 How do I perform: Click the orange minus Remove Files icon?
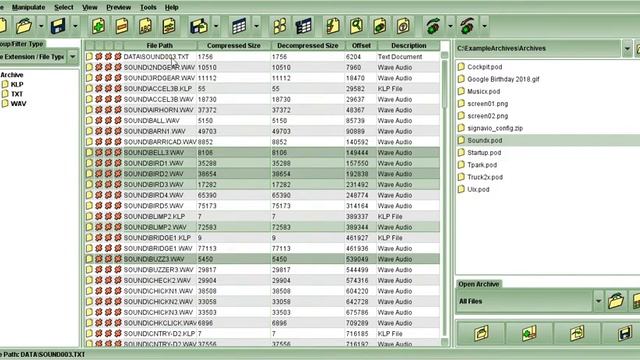click(x=122, y=26)
